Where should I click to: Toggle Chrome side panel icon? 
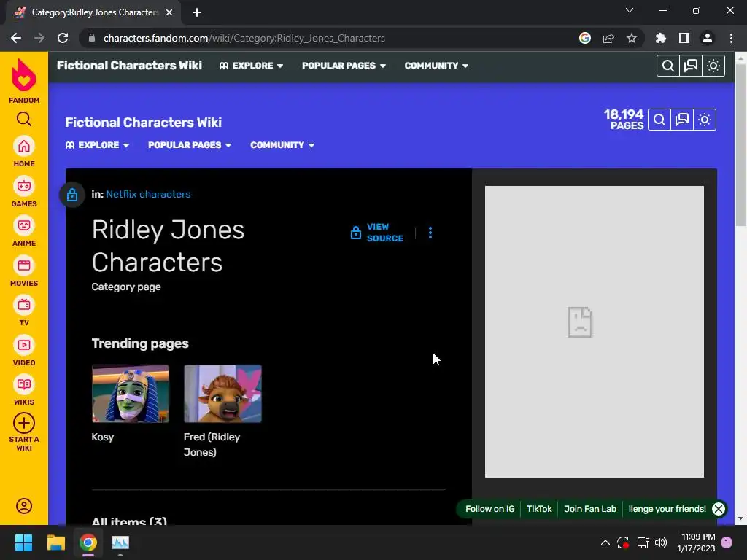pos(684,38)
